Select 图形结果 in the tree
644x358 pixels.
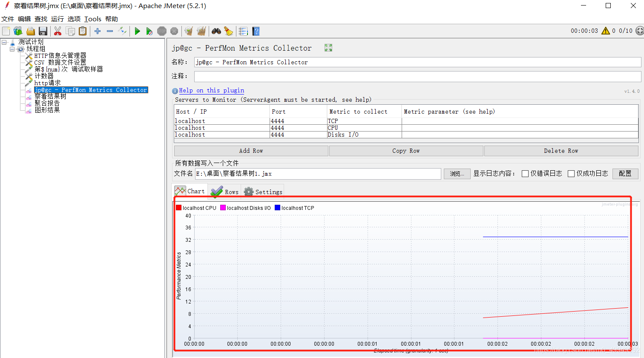tap(47, 110)
